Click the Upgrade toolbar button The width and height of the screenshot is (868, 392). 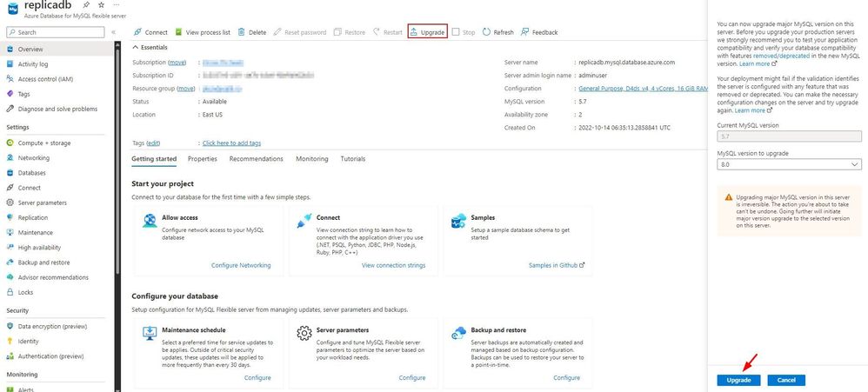tap(427, 33)
